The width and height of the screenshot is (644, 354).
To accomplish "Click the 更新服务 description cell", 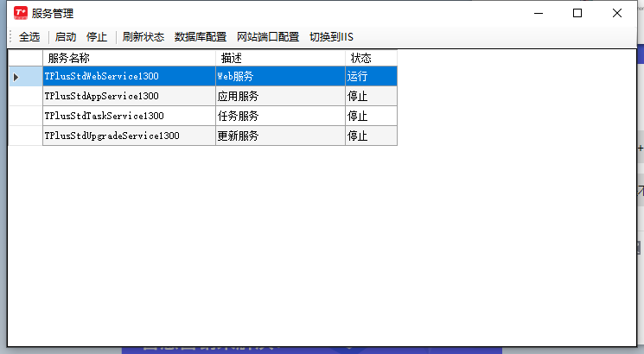I will coord(281,136).
